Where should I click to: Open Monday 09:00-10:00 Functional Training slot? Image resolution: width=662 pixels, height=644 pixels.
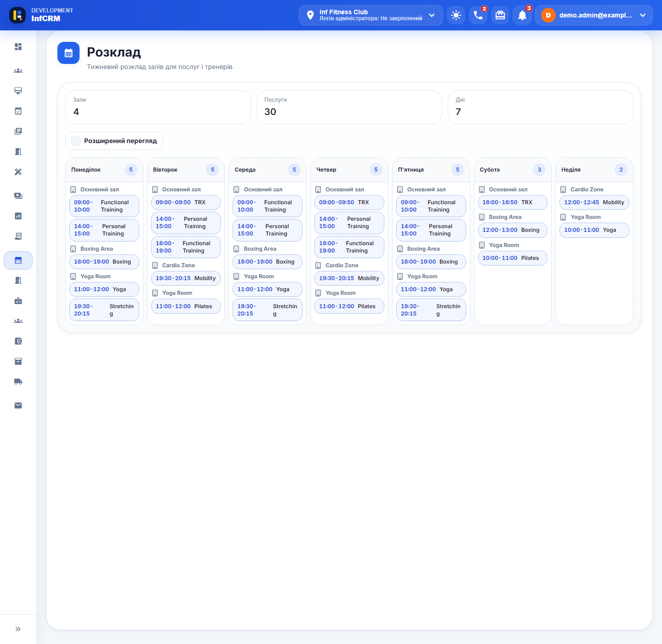pos(104,206)
